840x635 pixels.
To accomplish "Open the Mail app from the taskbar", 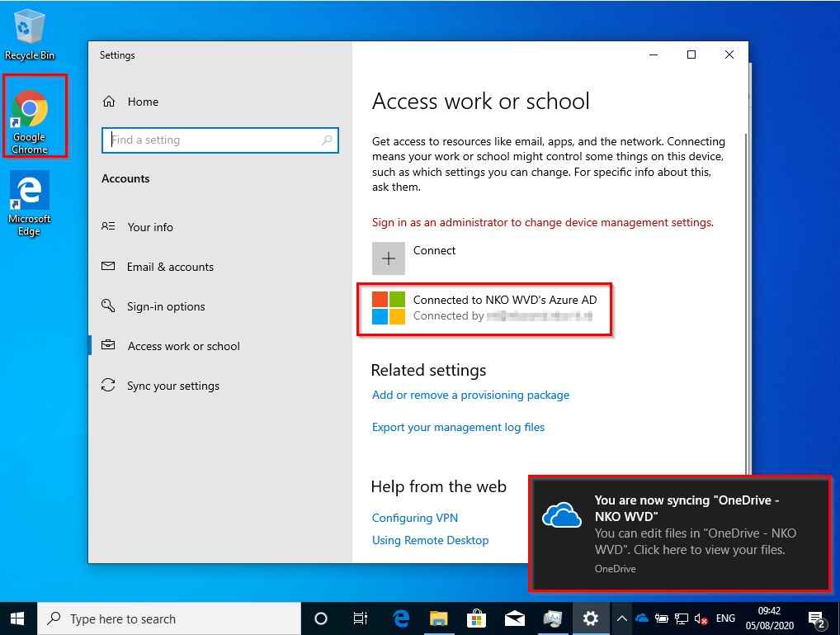I will pyautogui.click(x=515, y=619).
